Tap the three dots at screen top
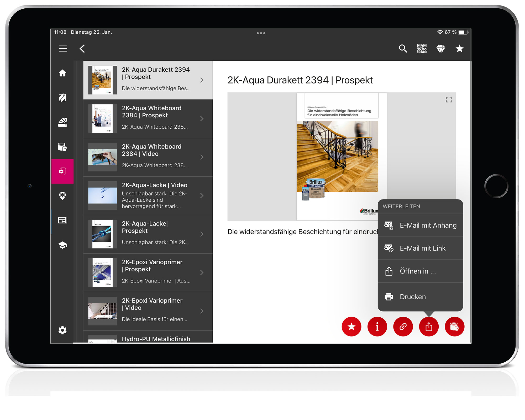 [x=261, y=33]
